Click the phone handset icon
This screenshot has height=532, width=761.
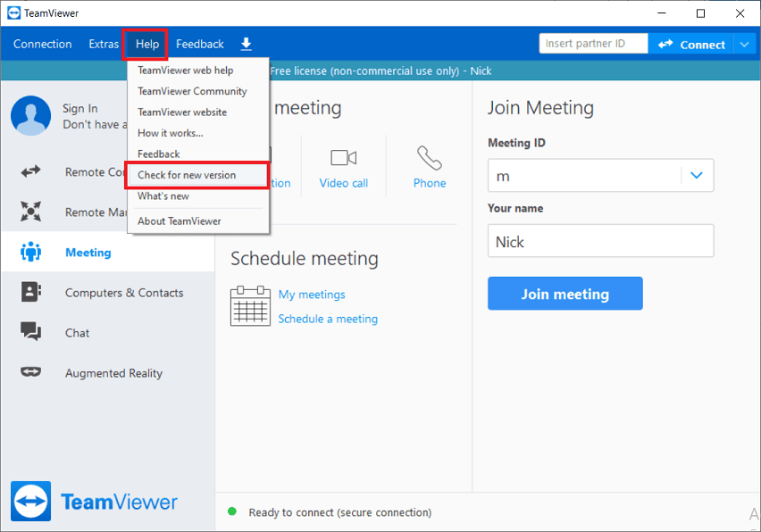pos(430,158)
